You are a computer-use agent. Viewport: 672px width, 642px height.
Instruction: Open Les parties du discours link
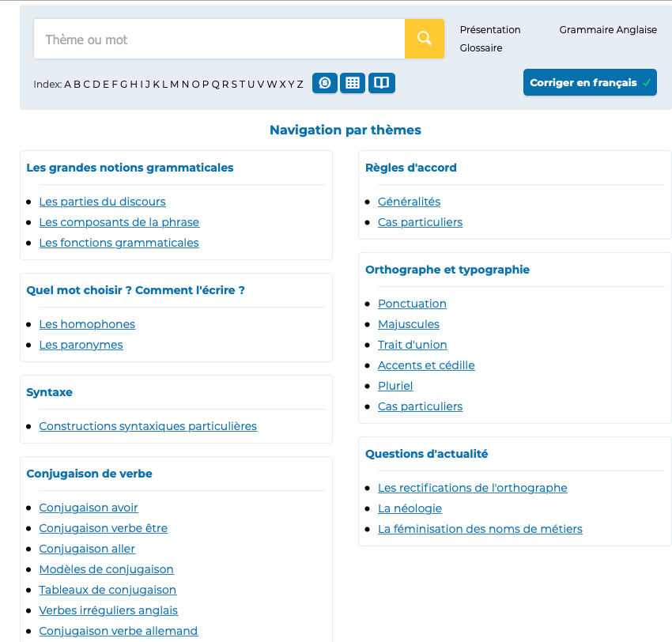102,202
